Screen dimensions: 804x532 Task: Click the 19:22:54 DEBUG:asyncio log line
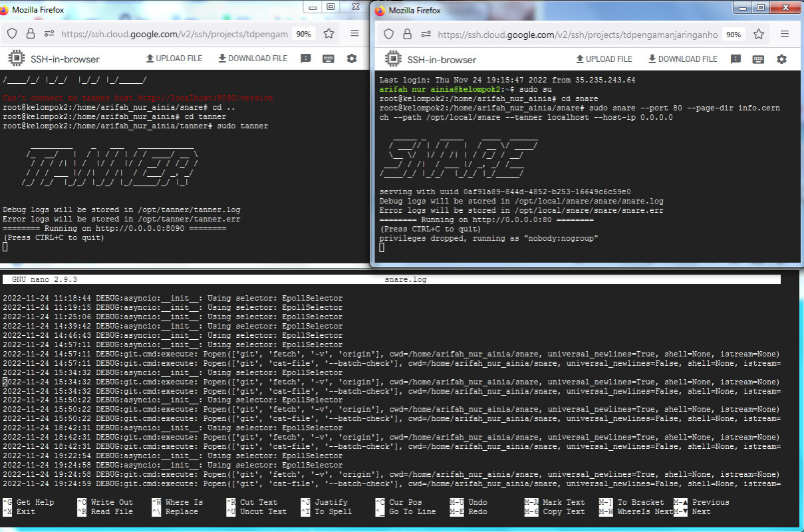point(173,456)
